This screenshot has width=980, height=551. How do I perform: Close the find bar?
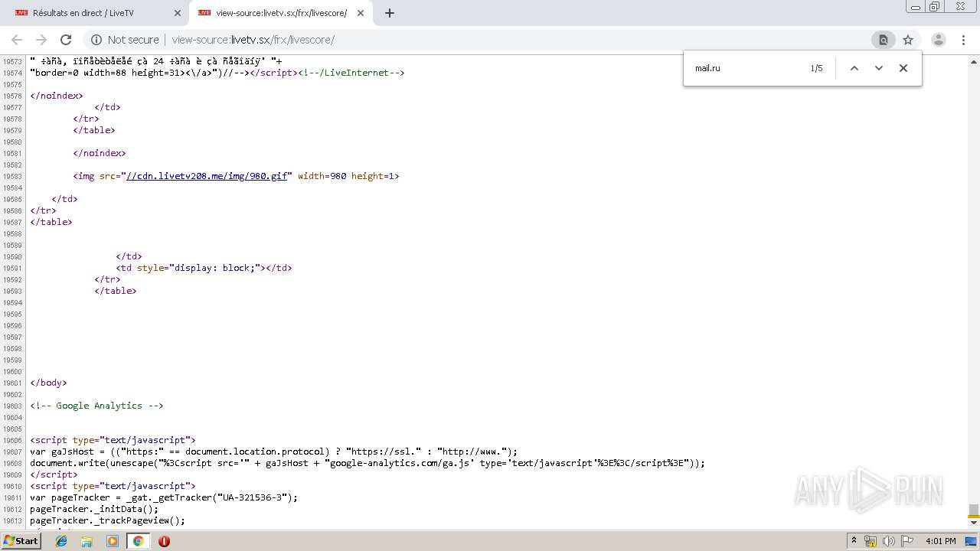coord(903,68)
